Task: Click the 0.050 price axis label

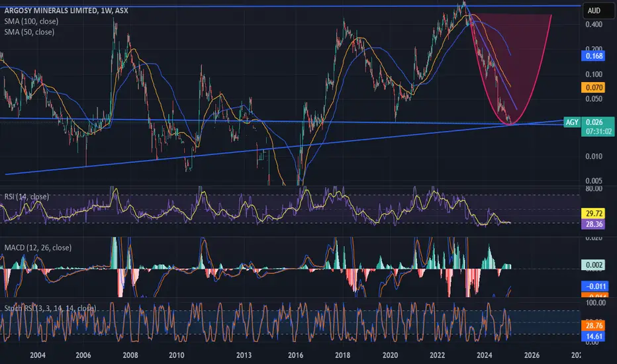Action: (x=594, y=99)
